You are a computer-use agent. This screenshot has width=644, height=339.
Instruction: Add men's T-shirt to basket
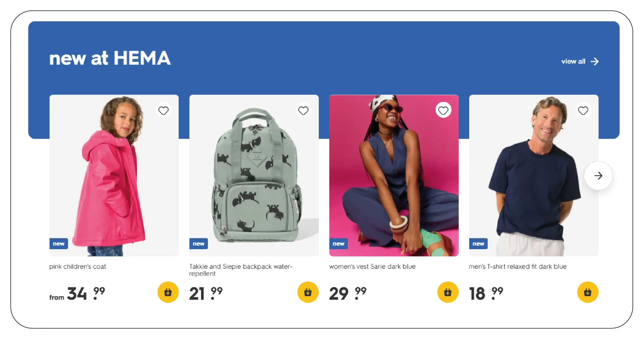588,292
